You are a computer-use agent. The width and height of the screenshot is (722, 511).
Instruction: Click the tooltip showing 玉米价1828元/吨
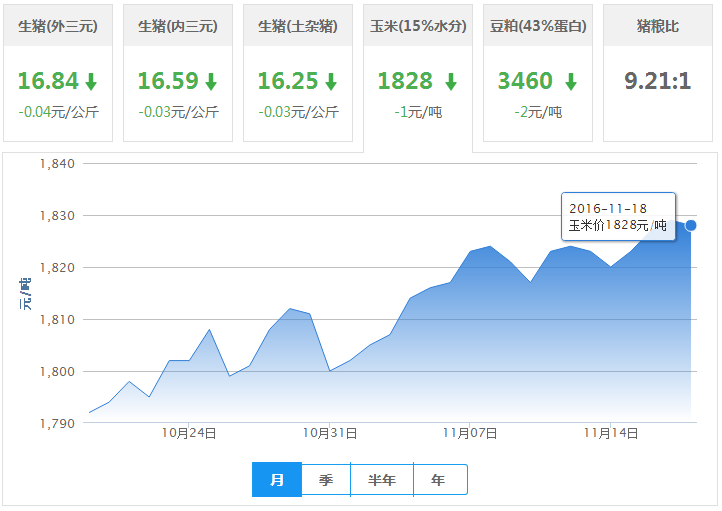tap(618, 216)
